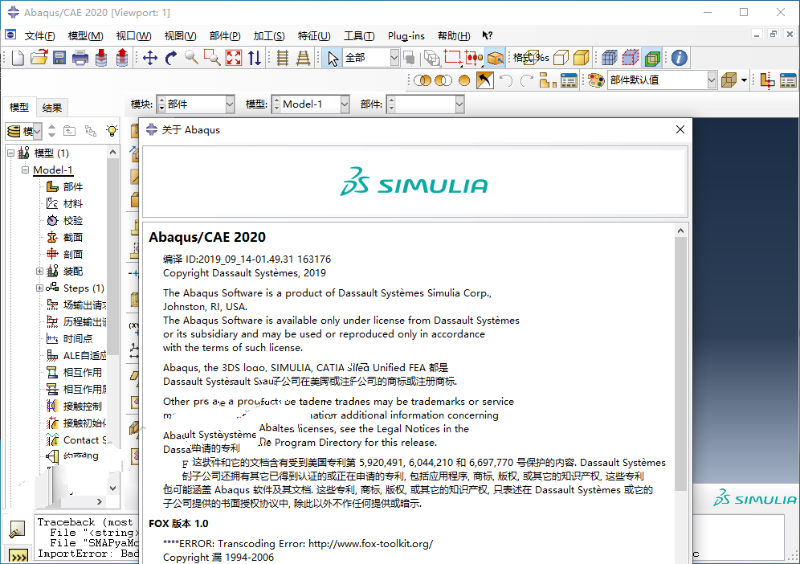The width and height of the screenshot is (800, 564).
Task: Collapse the 模型 (1) root node
Action: [x=11, y=153]
